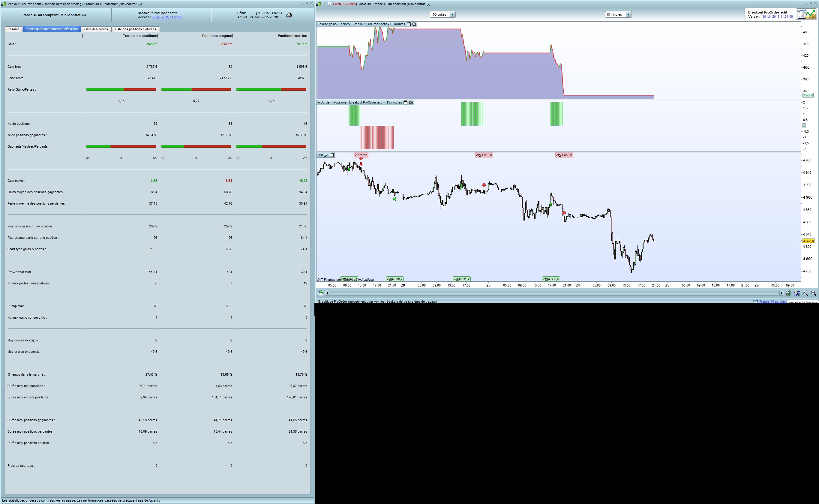Click the printer icon in report header
This screenshot has height=504, width=819.
pos(289,15)
